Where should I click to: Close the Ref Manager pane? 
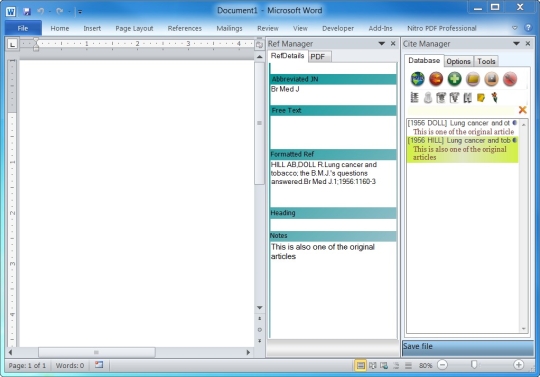tap(393, 43)
